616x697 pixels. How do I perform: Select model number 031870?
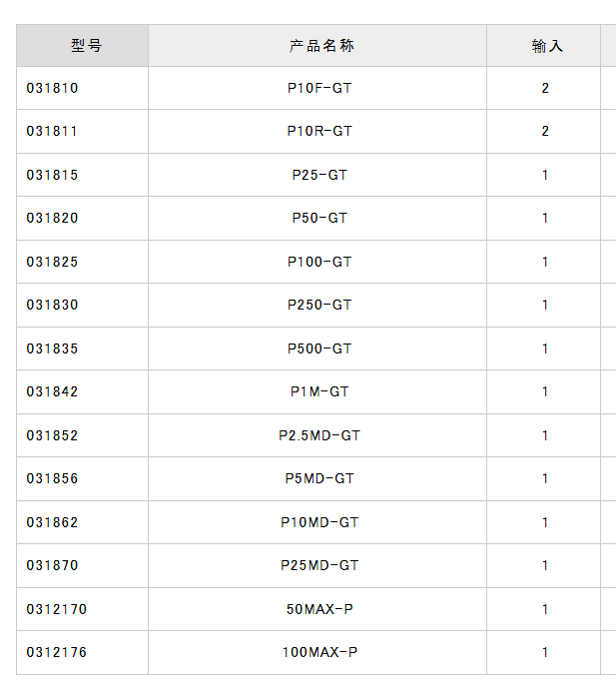coord(52,565)
